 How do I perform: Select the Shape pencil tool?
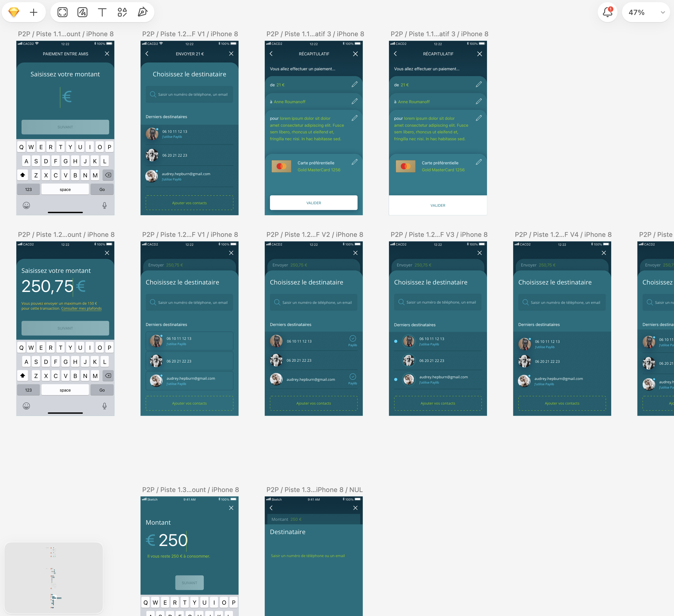(x=82, y=12)
